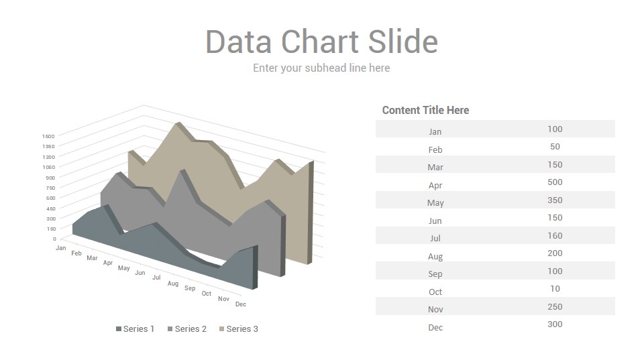The image size is (644, 362).
Task: Click the Jan category axis label on chart
Action: click(61, 248)
